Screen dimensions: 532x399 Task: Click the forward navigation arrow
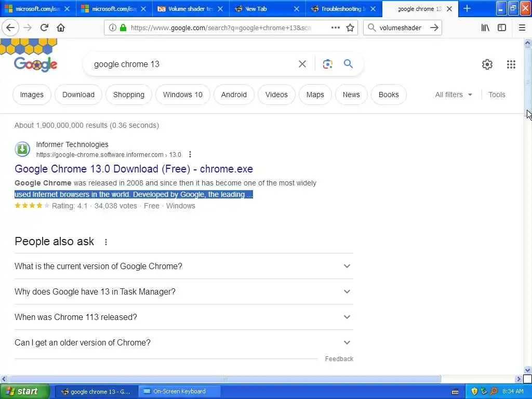[x=28, y=28]
